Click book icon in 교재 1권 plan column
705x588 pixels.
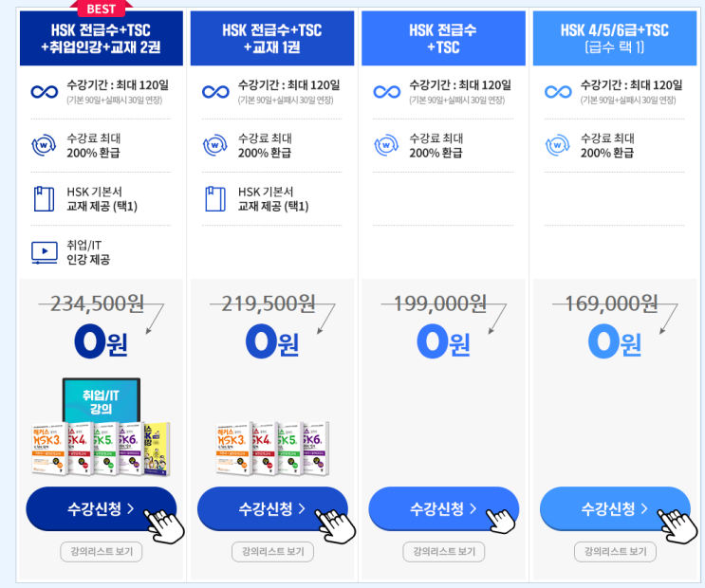pyautogui.click(x=216, y=198)
